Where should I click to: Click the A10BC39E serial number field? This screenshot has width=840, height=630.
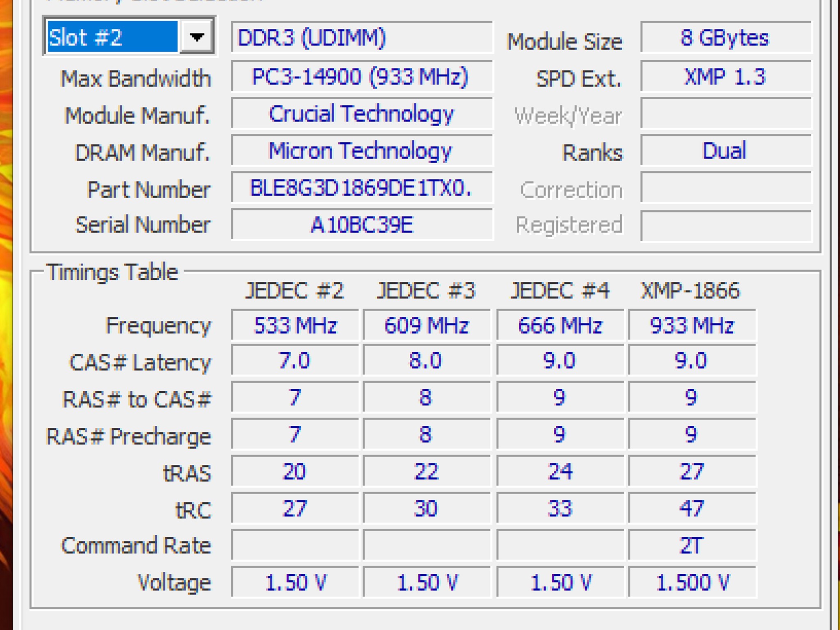tap(362, 225)
